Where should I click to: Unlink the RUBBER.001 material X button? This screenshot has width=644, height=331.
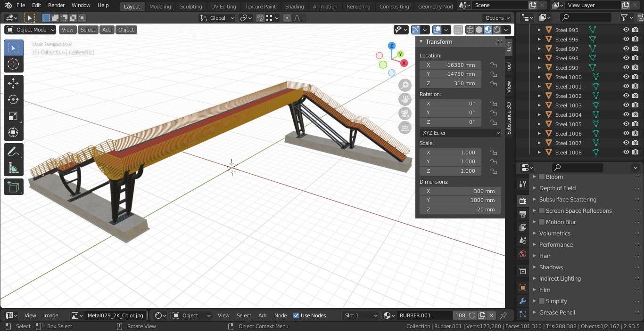coord(491,315)
